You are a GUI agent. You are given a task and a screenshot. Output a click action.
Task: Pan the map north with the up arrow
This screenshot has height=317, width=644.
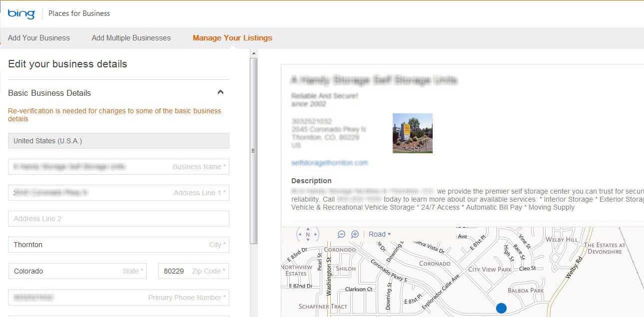(x=308, y=229)
